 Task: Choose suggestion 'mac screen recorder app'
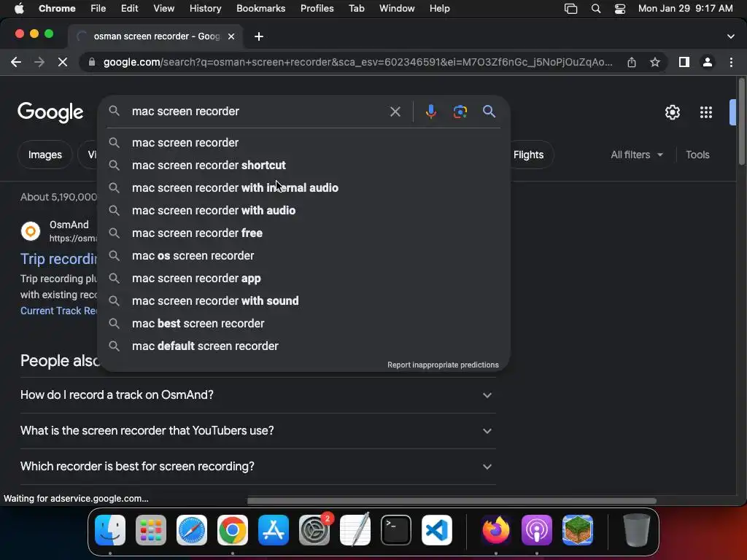click(x=304, y=278)
